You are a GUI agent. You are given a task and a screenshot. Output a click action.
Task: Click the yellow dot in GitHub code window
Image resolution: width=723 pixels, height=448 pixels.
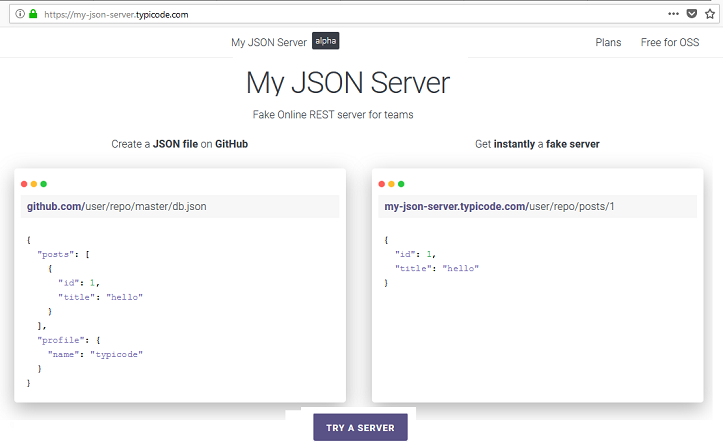click(x=34, y=184)
